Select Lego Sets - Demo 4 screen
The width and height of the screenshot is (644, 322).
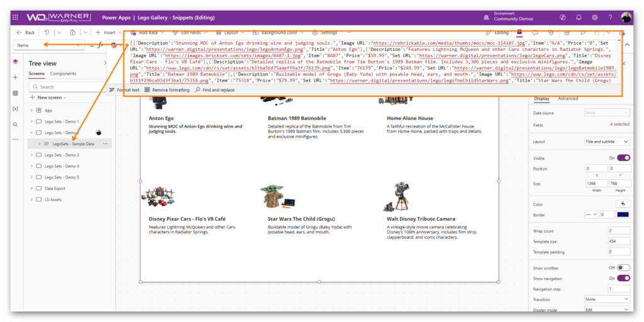pos(62,166)
